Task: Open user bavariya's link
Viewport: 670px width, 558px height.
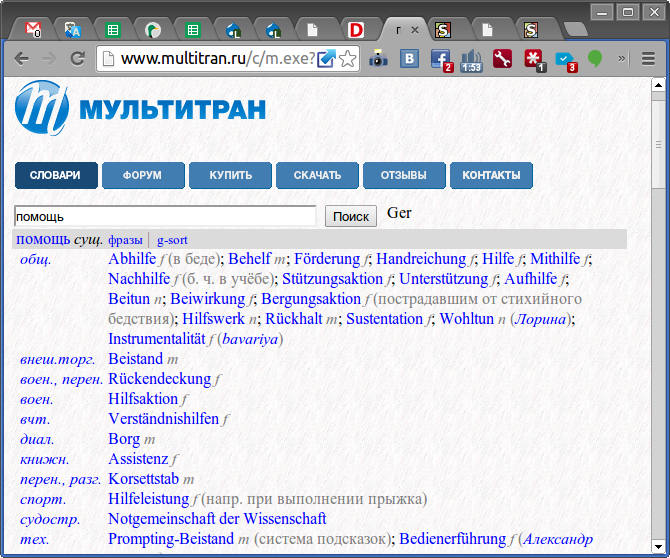Action: (250, 339)
